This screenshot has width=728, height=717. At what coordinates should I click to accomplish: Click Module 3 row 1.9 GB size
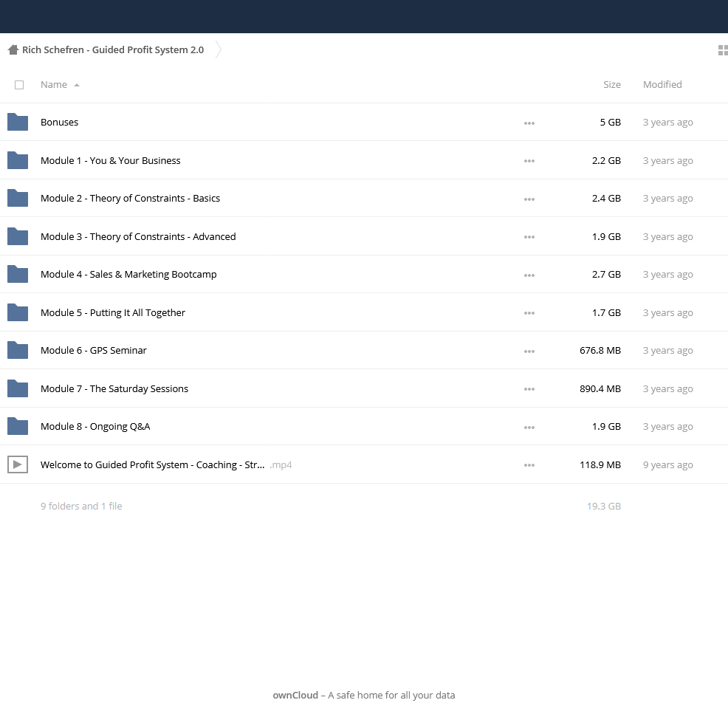click(x=606, y=236)
